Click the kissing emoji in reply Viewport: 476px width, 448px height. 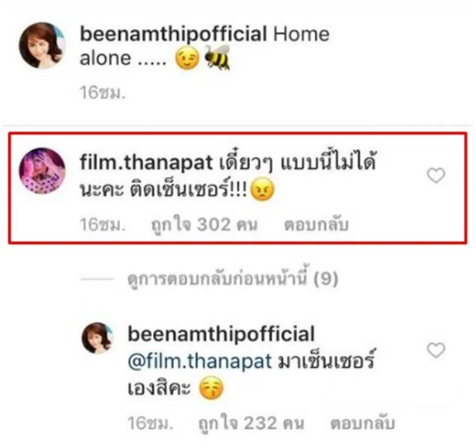[x=211, y=388]
